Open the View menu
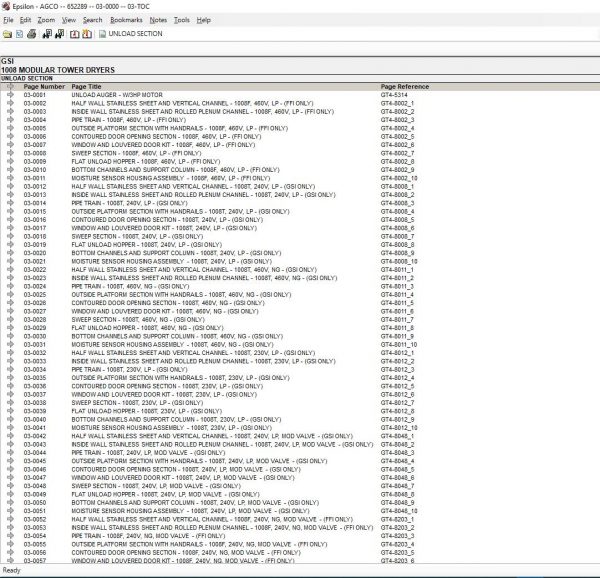Image resolution: width=600 pixels, height=578 pixels. point(69,20)
